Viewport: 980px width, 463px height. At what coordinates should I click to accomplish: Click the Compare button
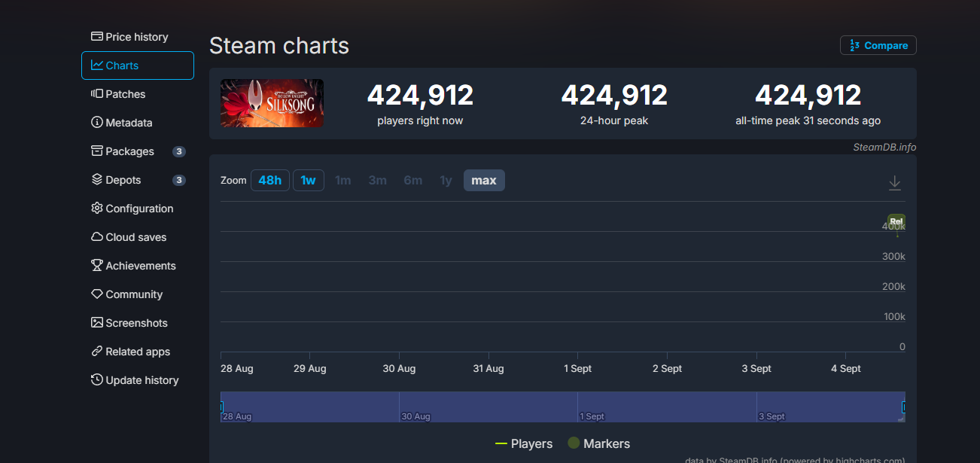point(878,46)
